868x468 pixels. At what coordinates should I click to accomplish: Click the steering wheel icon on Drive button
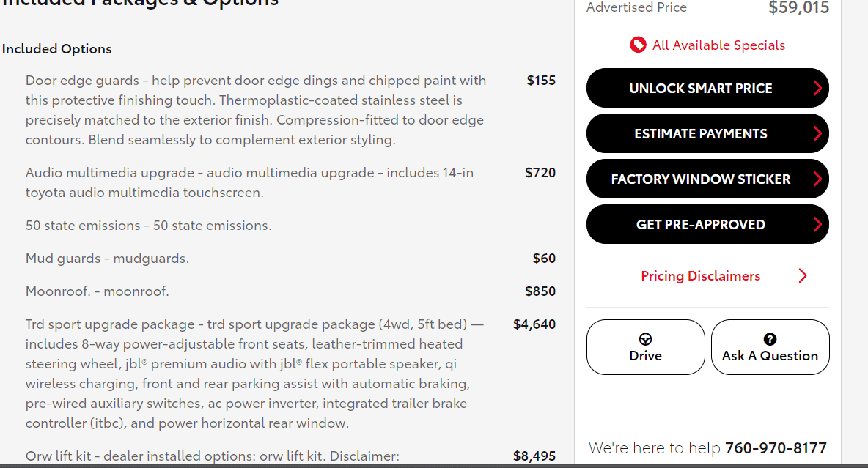click(645, 340)
